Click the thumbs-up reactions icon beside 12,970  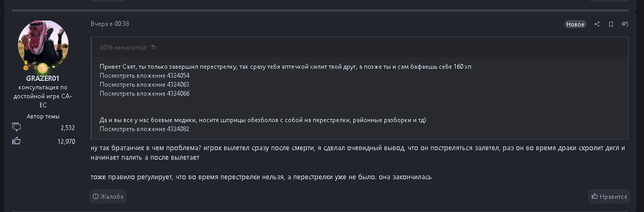coord(16,141)
